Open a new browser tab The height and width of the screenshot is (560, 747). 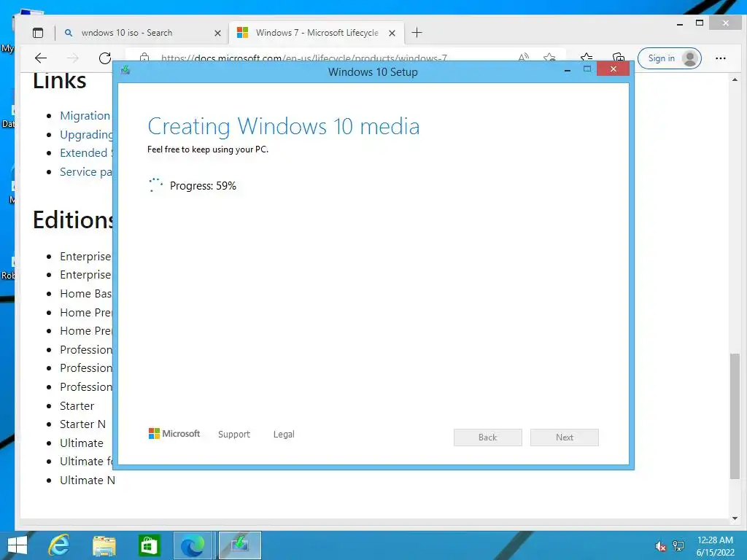click(417, 32)
